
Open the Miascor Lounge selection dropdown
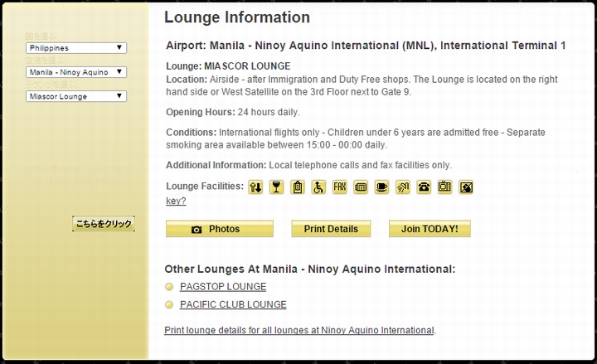[x=75, y=96]
